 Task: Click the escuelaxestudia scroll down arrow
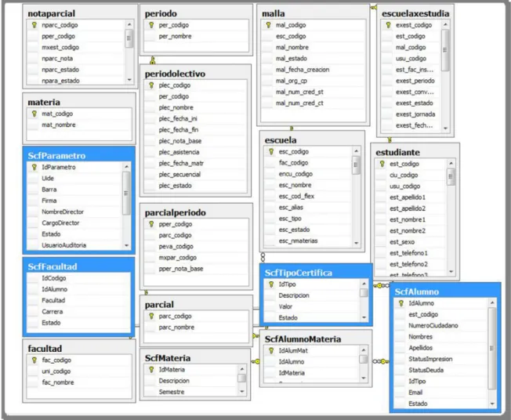tap(445, 129)
